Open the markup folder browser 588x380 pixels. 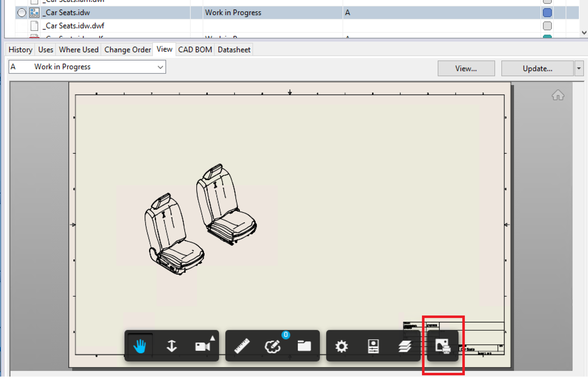pyautogui.click(x=305, y=346)
